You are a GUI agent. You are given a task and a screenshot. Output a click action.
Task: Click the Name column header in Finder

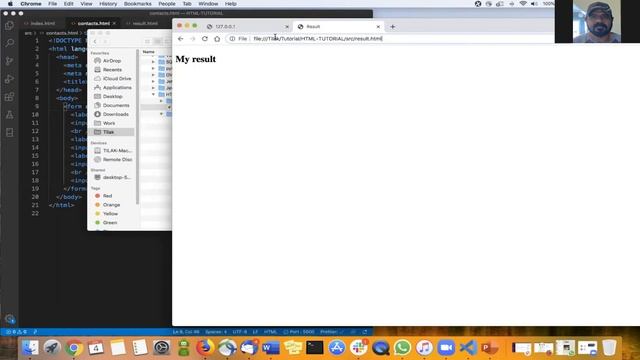(x=149, y=52)
